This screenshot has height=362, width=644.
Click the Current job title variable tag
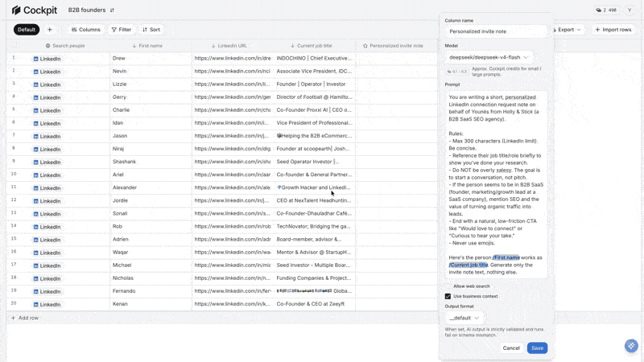(469, 265)
